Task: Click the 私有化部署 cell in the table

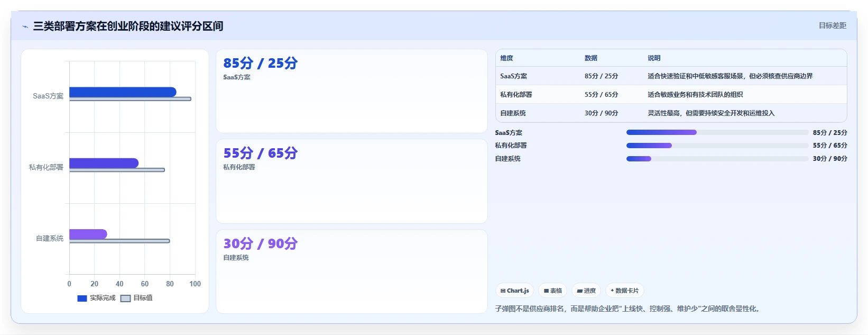Action: tap(516, 95)
